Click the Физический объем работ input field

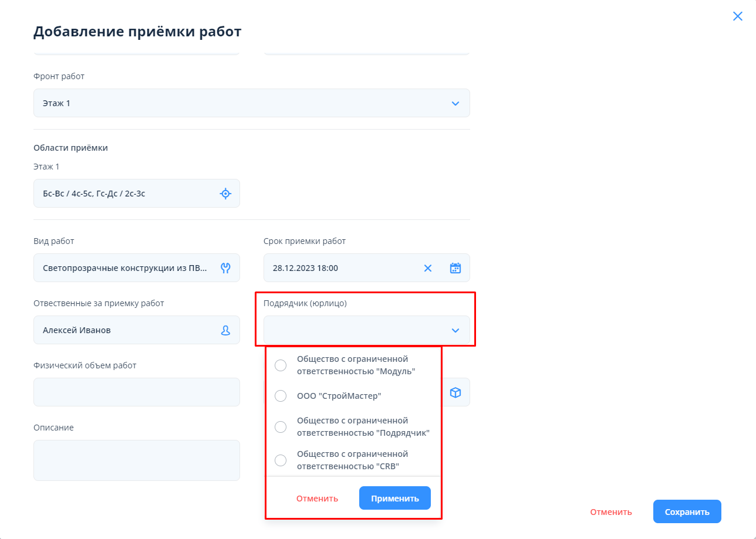tap(136, 392)
